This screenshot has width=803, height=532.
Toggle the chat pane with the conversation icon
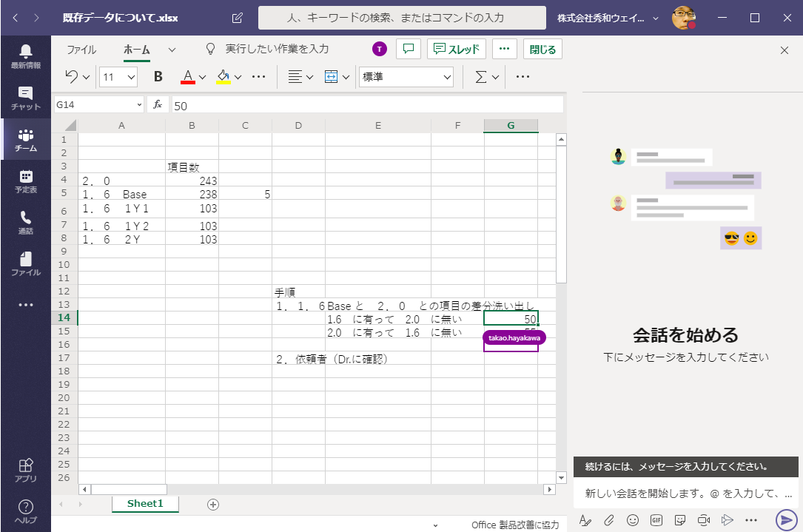[409, 49]
